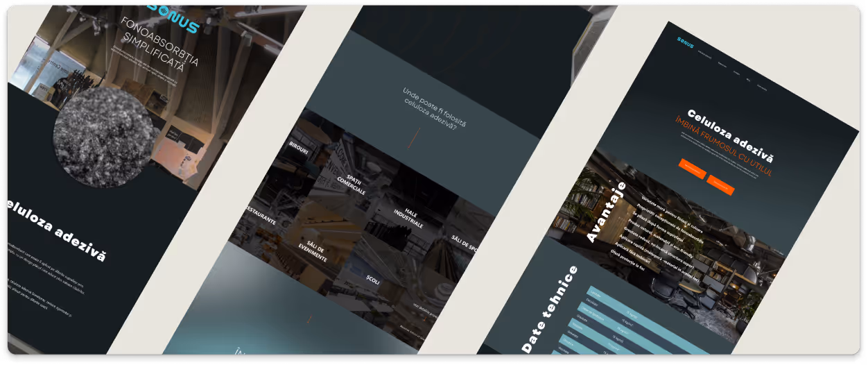Click the 'Celuloza adezivă' title in right mockup
The image size is (868, 365).
pyautogui.click(x=731, y=135)
